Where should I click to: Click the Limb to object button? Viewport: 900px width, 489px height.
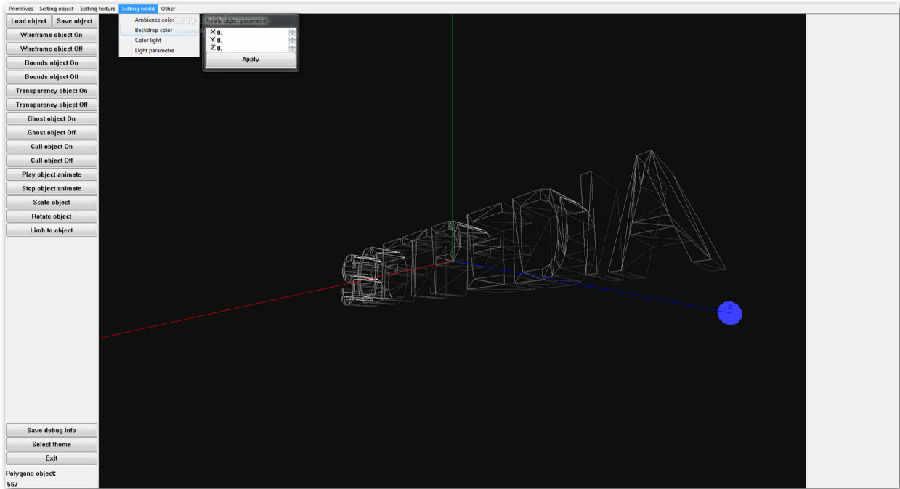point(52,230)
